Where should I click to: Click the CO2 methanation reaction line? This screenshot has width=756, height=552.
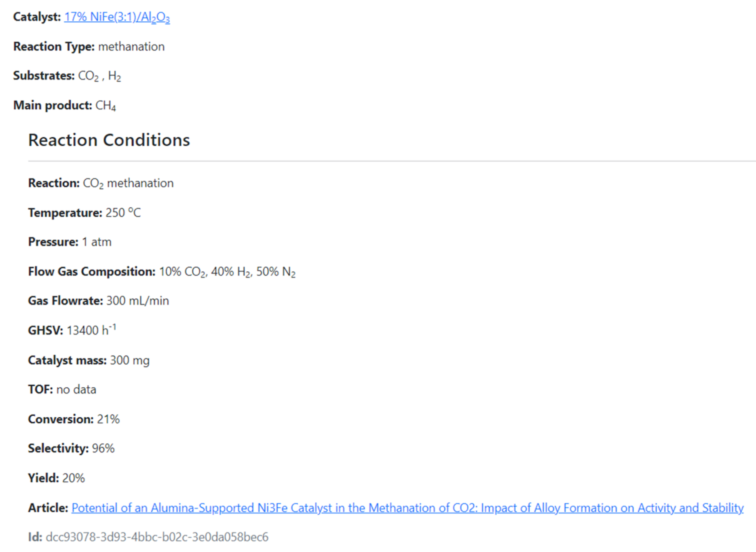[128, 183]
